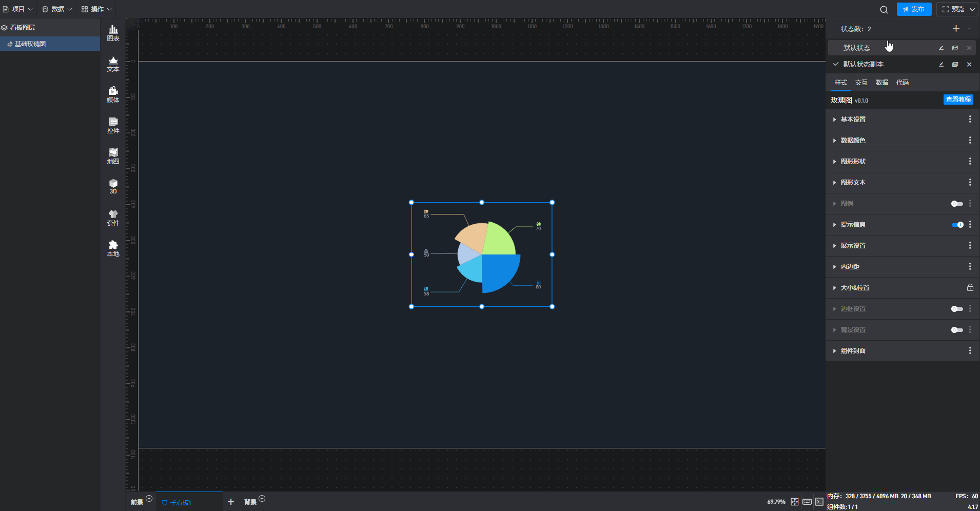Viewport: 980px width, 511px height.
Task: Expand the 基本设置 section
Action: click(x=853, y=120)
